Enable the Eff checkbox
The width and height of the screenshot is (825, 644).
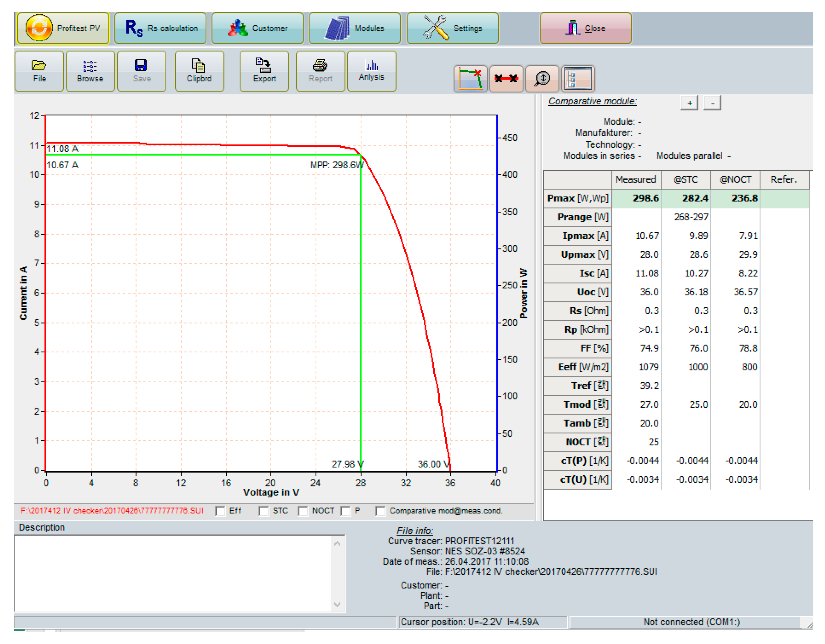click(220, 511)
